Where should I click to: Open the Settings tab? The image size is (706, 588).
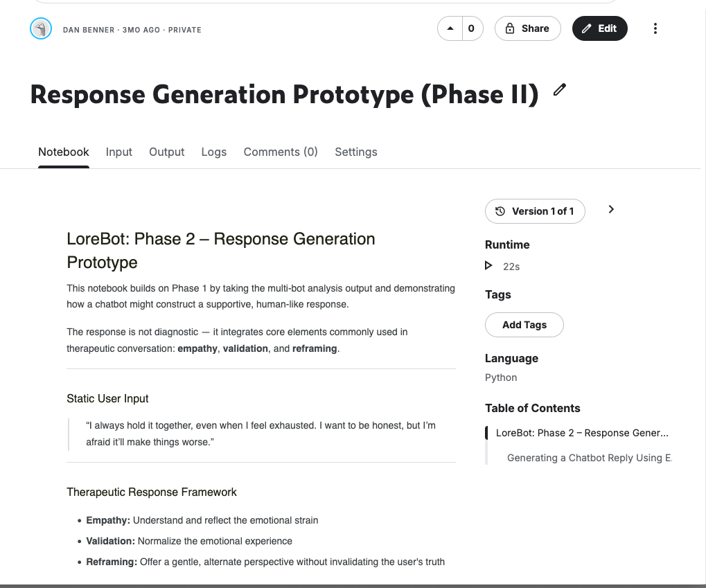[x=356, y=152]
